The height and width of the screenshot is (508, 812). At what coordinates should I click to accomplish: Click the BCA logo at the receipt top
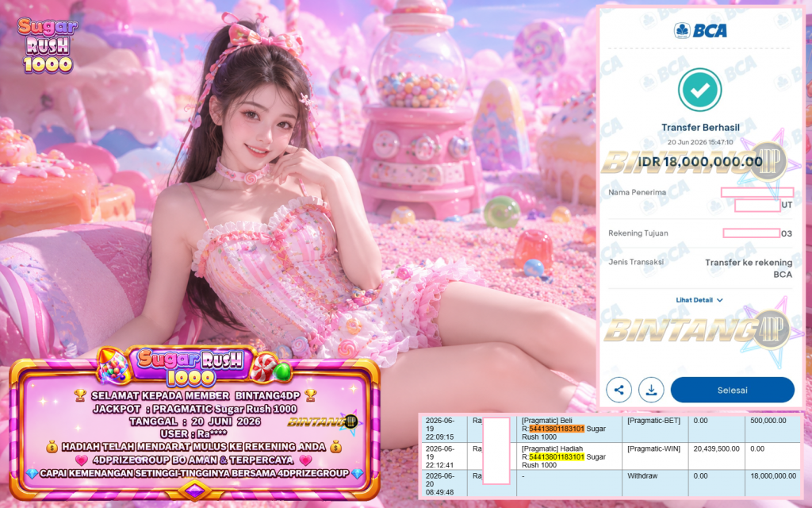(700, 31)
